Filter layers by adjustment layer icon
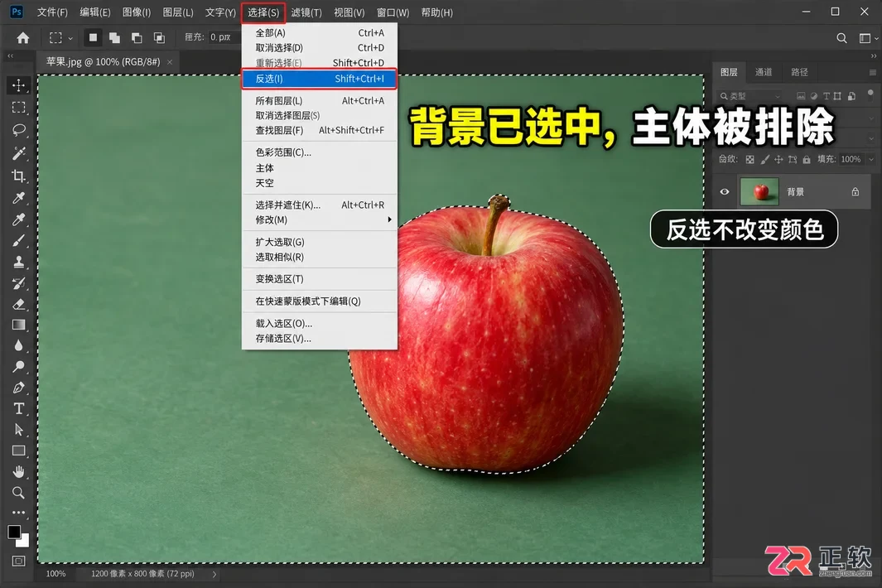Viewport: 882px width, 588px height. [x=813, y=96]
